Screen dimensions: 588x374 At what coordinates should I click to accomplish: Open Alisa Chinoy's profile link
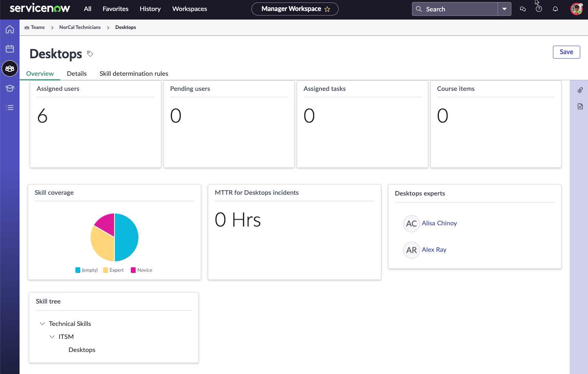point(439,223)
